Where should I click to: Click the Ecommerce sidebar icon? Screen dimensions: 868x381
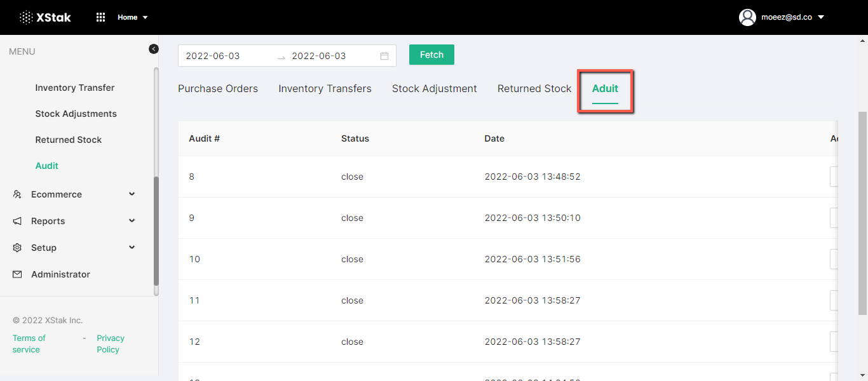[17, 194]
